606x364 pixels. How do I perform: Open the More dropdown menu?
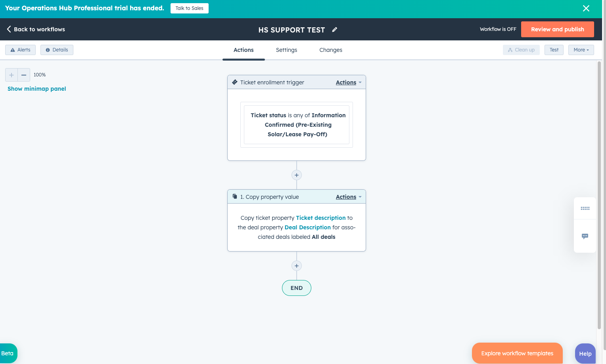[581, 50]
